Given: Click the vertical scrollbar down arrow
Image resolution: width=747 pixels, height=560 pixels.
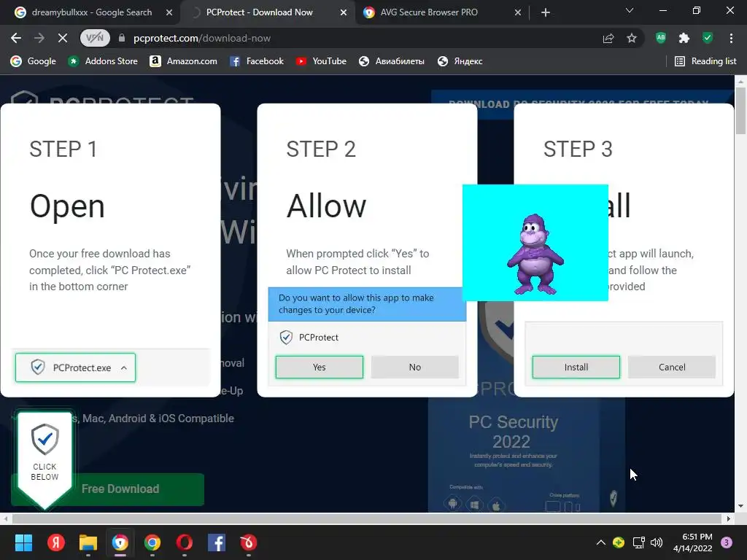Looking at the screenshot, I should coord(741,507).
